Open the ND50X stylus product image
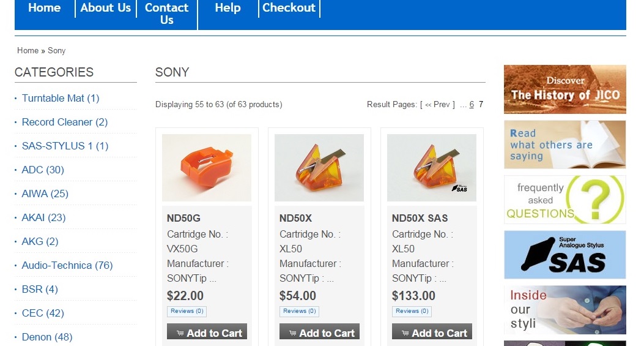Viewport: 644px width, 346px height. pos(319,168)
